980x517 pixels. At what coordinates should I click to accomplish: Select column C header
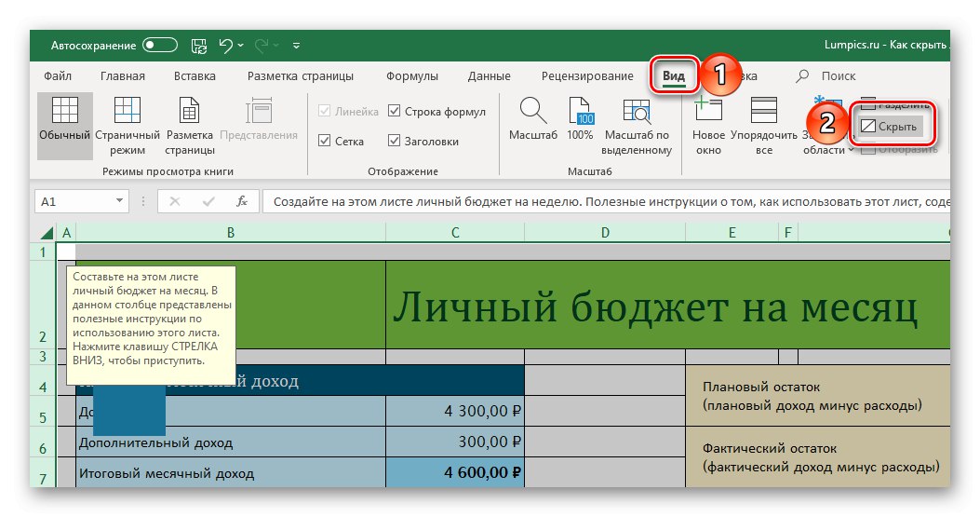click(x=455, y=233)
